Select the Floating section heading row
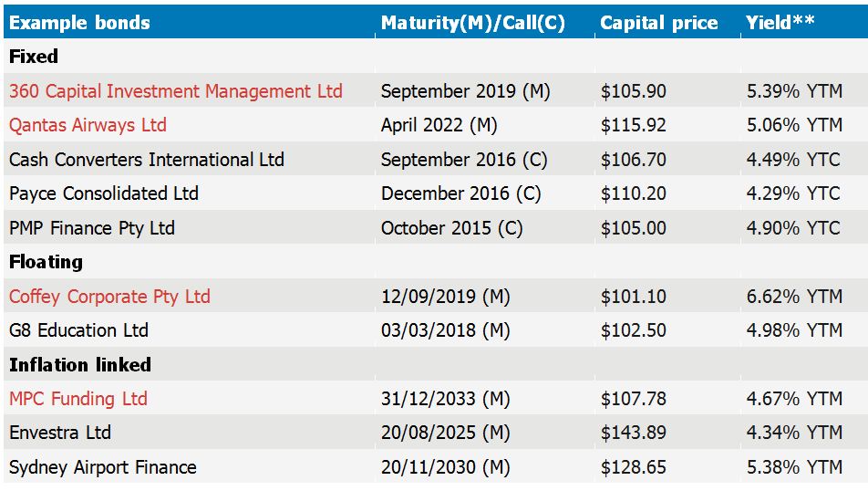The image size is (868, 491). [46, 262]
